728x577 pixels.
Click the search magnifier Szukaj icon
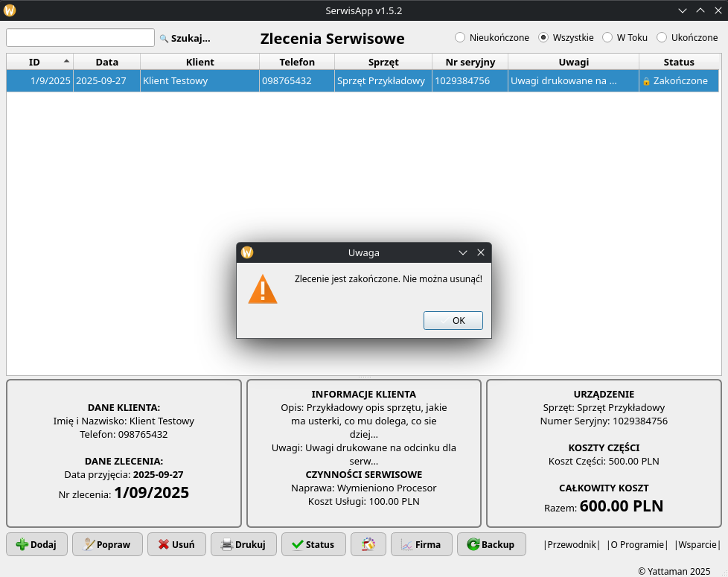pyautogui.click(x=165, y=38)
